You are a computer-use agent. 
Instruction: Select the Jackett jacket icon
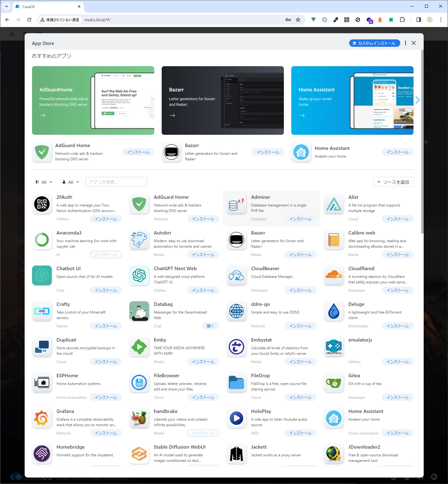[236, 454]
